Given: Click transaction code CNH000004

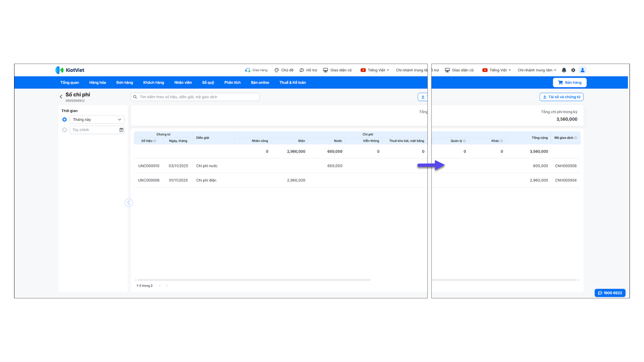Looking at the screenshot, I should [566, 180].
